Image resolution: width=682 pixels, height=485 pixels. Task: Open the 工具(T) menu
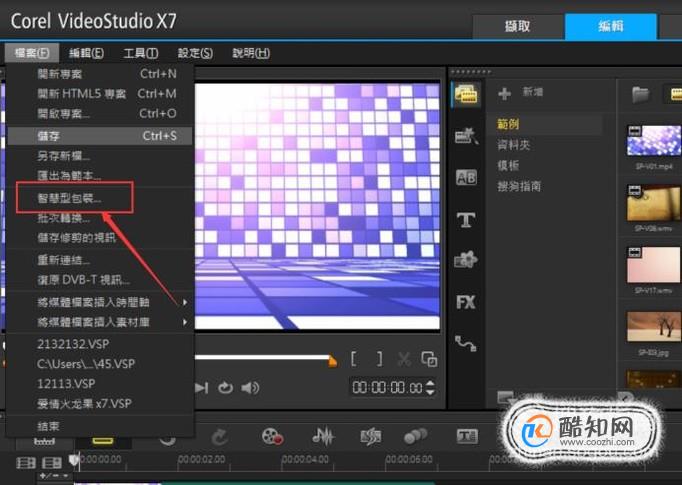point(140,53)
